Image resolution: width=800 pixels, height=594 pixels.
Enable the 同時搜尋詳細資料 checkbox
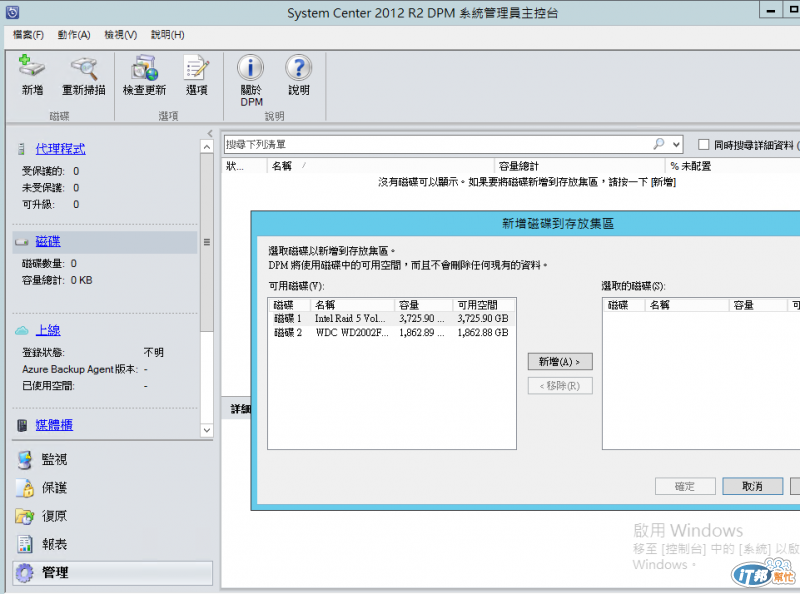click(704, 145)
